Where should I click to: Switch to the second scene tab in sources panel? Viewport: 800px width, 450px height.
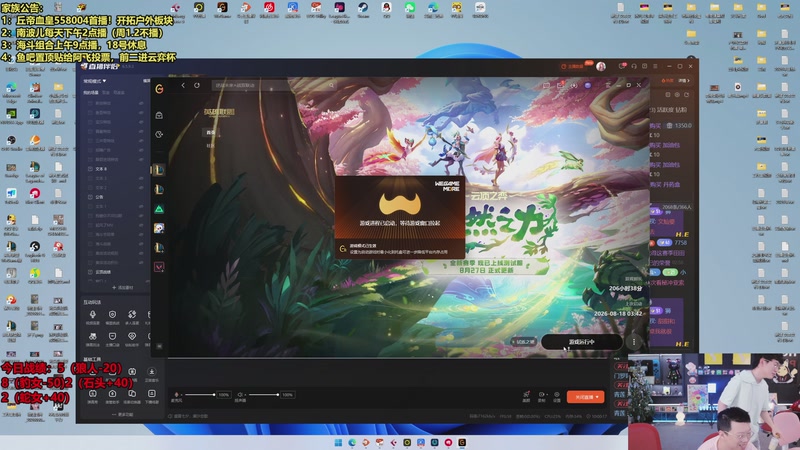[106, 93]
